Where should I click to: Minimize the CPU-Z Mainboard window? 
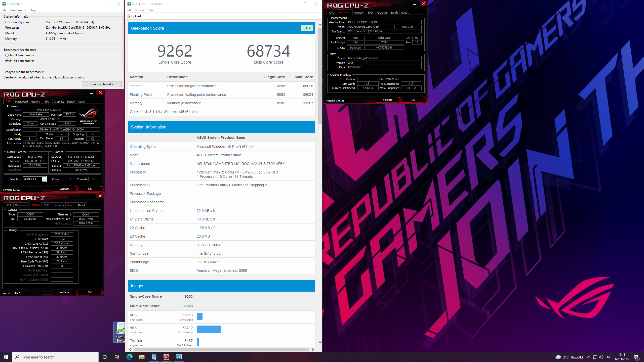tap(415, 4)
